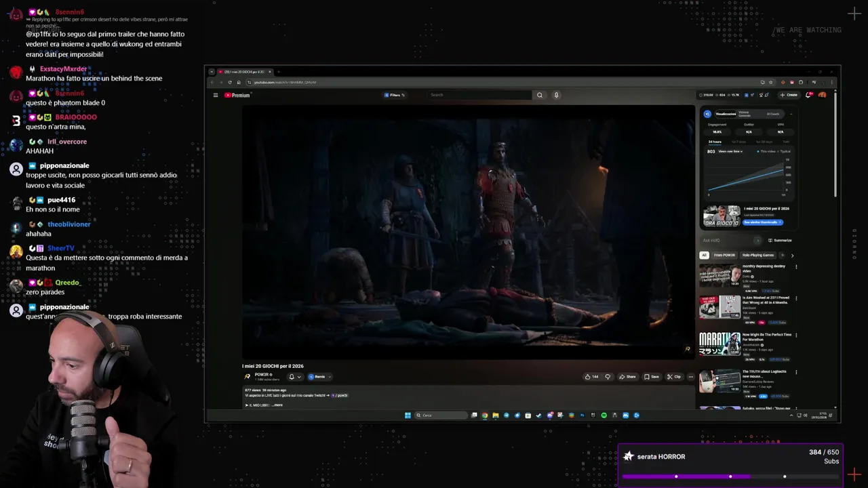This screenshot has width=868, height=488.
Task: Click the Remix button under the video
Action: click(319, 377)
